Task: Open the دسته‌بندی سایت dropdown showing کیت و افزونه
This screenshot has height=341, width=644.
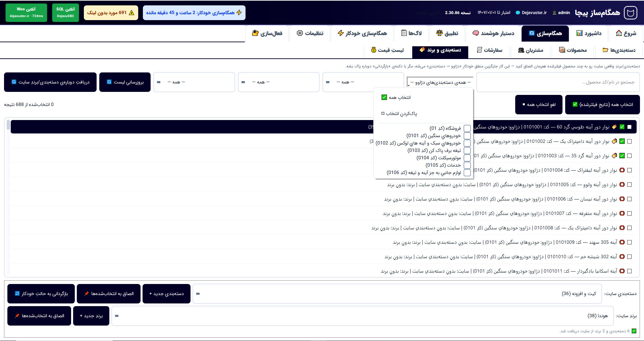Action: (397, 294)
